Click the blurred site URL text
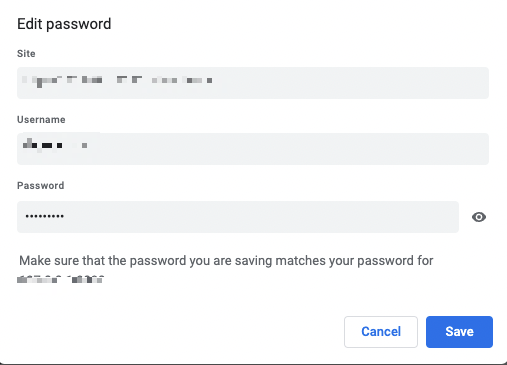507x365 pixels. tap(117, 80)
